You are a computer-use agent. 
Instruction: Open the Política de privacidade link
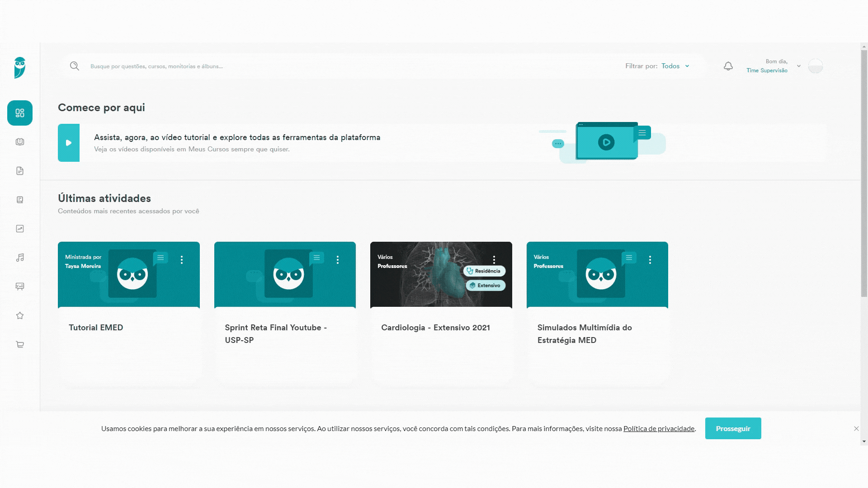659,429
